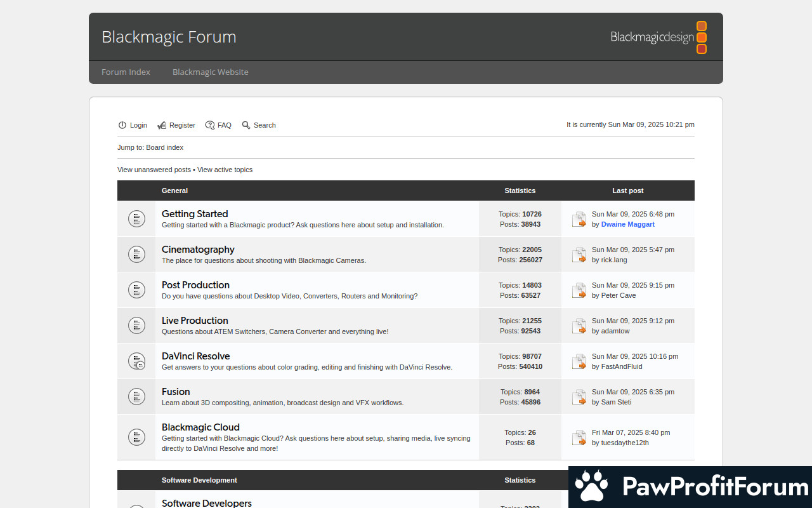Open the Forum Index tab
Image resolution: width=812 pixels, height=508 pixels.
pos(126,72)
